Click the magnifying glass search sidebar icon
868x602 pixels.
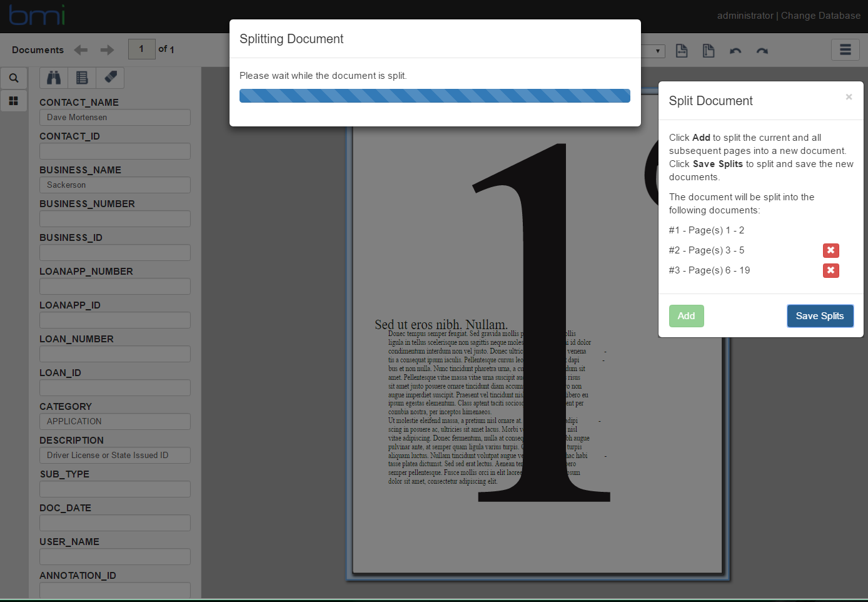click(13, 78)
